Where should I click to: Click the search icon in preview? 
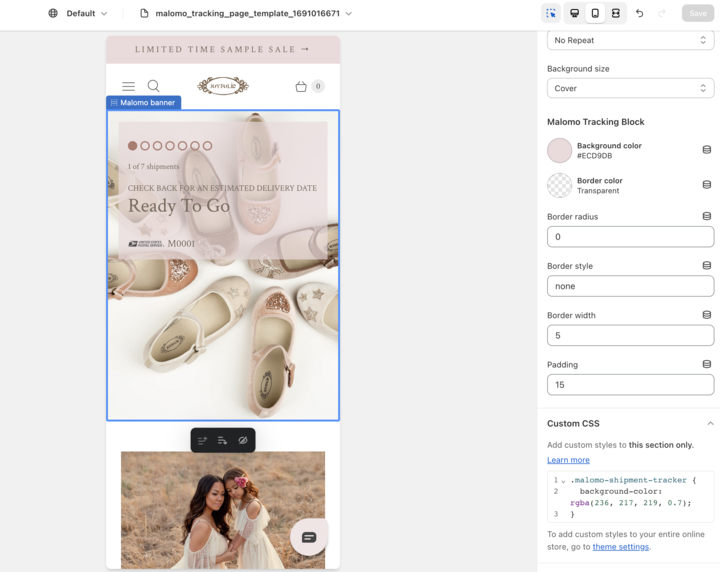tap(153, 86)
